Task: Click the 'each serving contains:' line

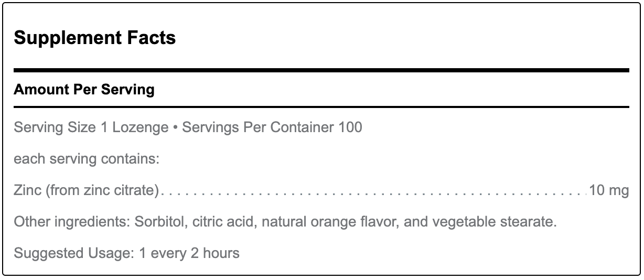Action: [87, 159]
